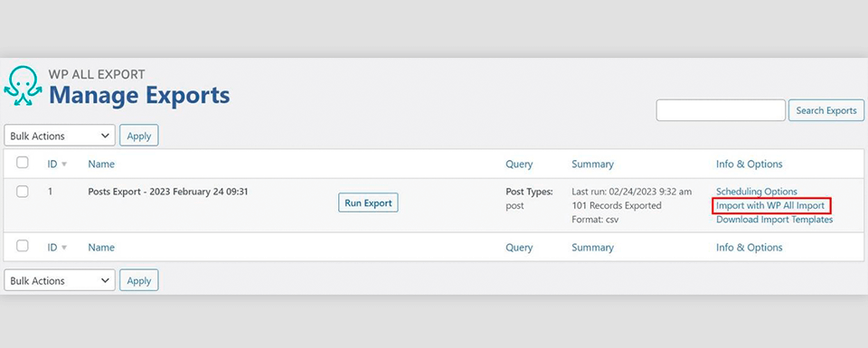
Task: Click the ID value 1 in export row
Action: (x=50, y=192)
